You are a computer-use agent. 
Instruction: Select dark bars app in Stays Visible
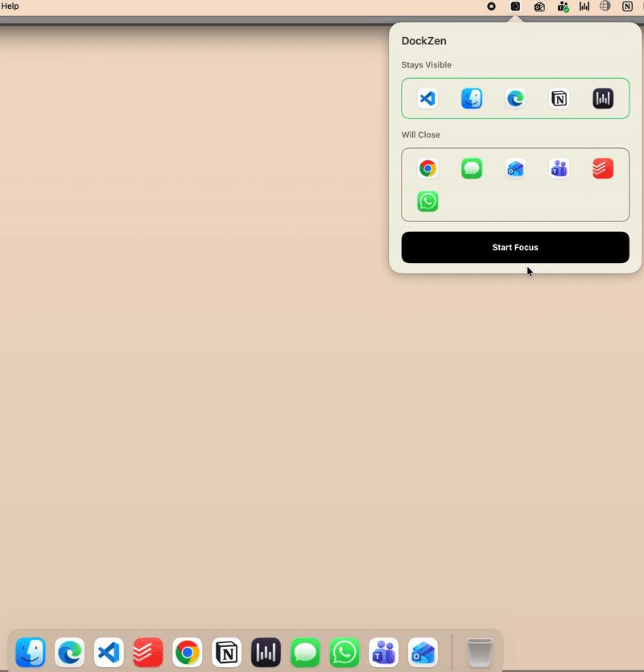[603, 98]
